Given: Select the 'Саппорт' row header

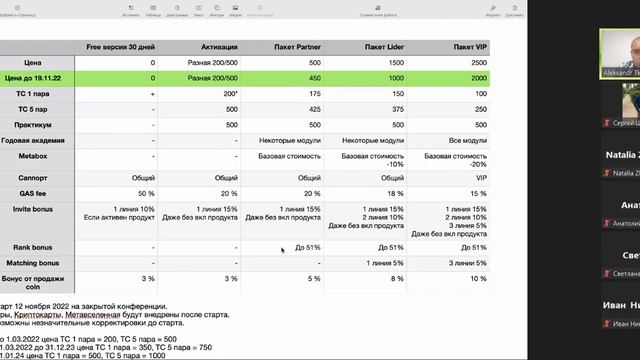Looking at the screenshot, I should tap(37, 178).
